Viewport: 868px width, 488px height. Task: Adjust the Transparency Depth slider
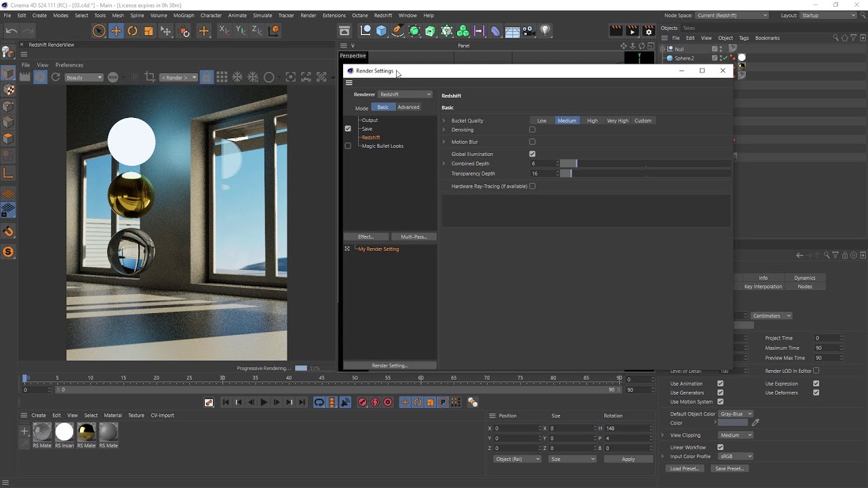tap(645, 174)
